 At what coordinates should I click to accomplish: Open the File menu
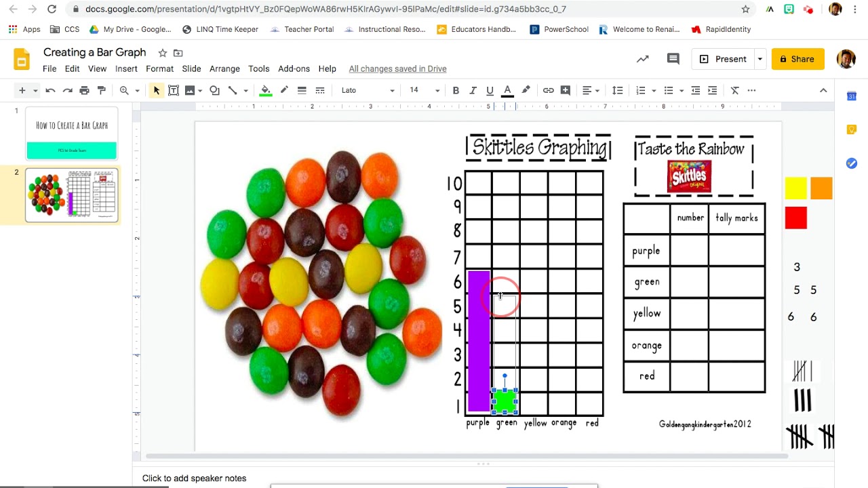[50, 68]
